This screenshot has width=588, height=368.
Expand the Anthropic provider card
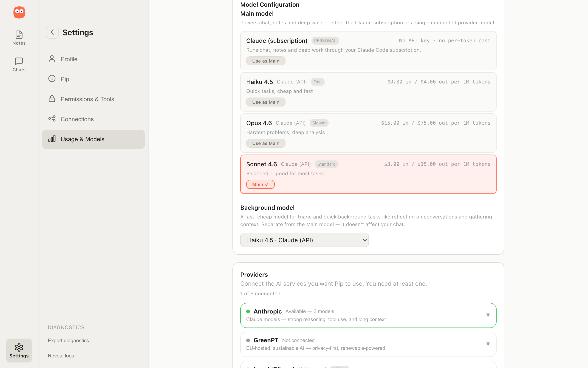coord(368,315)
